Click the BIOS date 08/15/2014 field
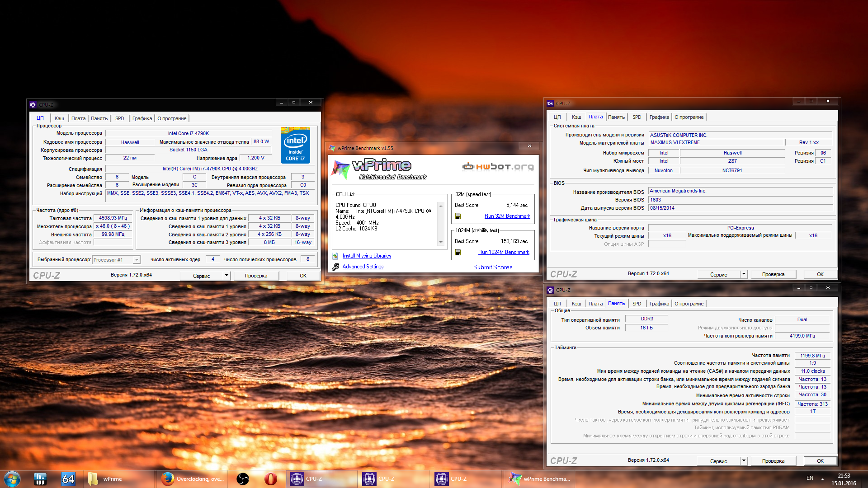 tap(741, 208)
